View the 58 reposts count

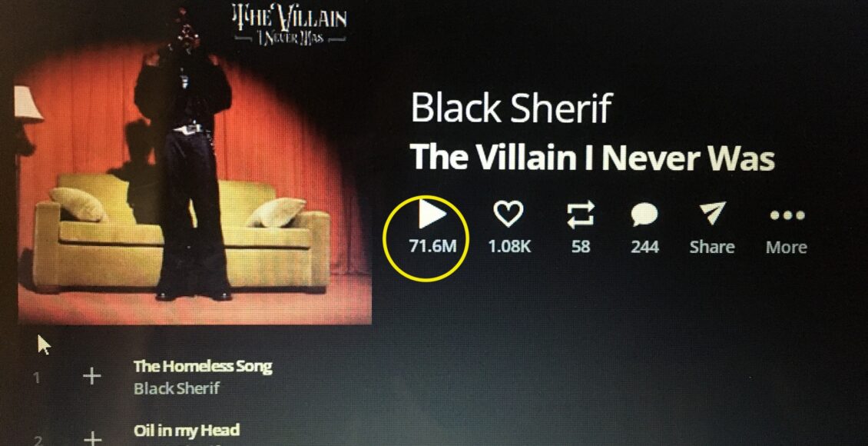pyautogui.click(x=581, y=246)
